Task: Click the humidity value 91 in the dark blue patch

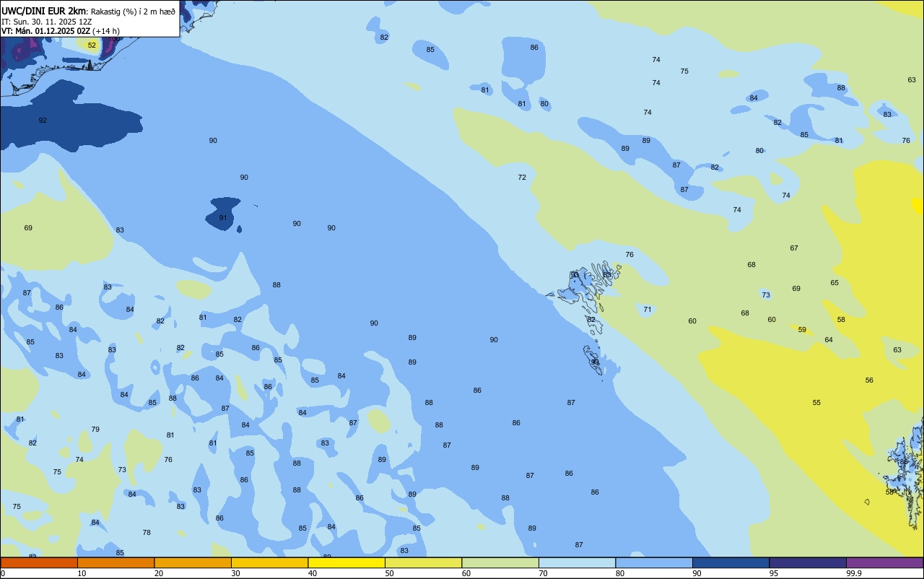Action: [x=223, y=217]
